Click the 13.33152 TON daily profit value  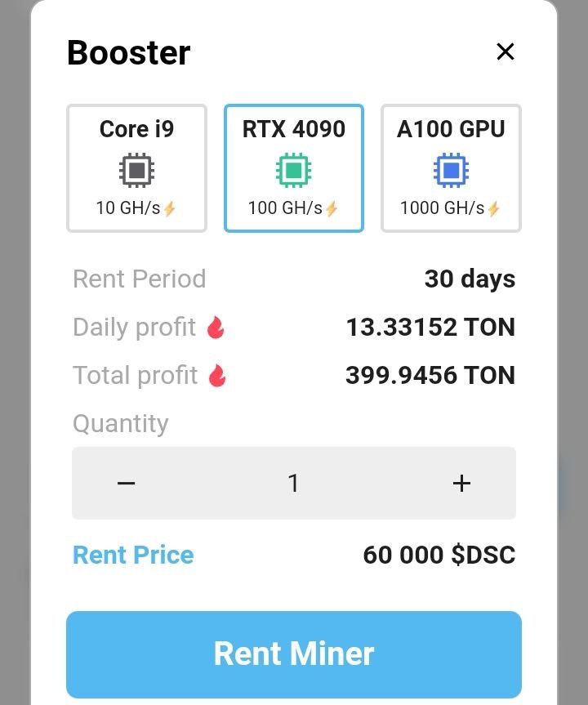tap(430, 327)
